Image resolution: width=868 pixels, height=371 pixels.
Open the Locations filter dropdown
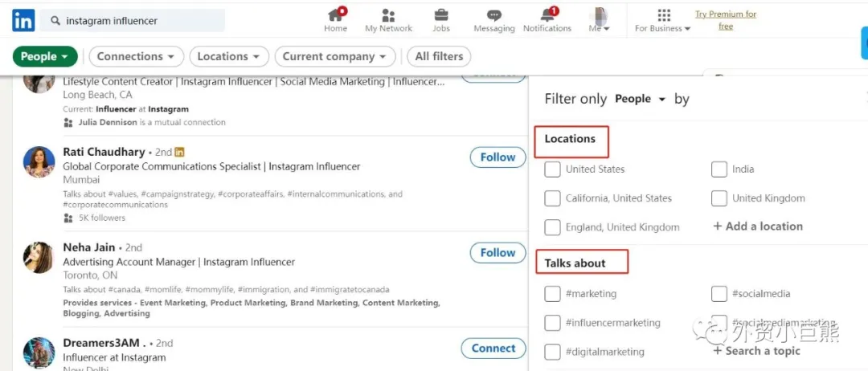pyautogui.click(x=229, y=56)
